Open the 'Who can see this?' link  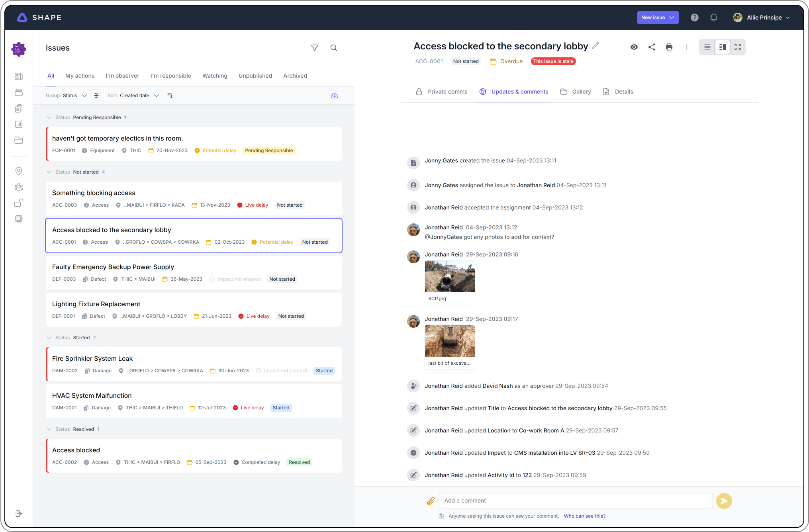(x=584, y=516)
